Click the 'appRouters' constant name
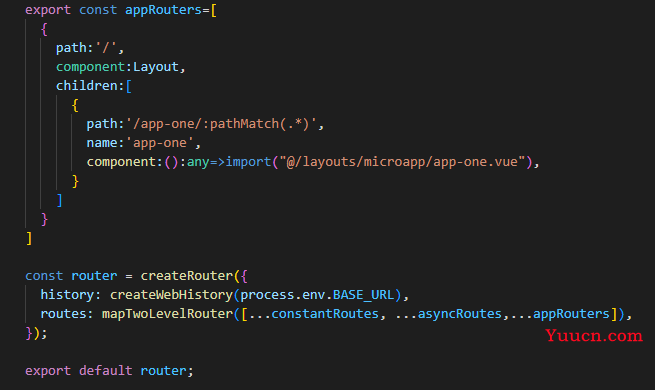 163,10
